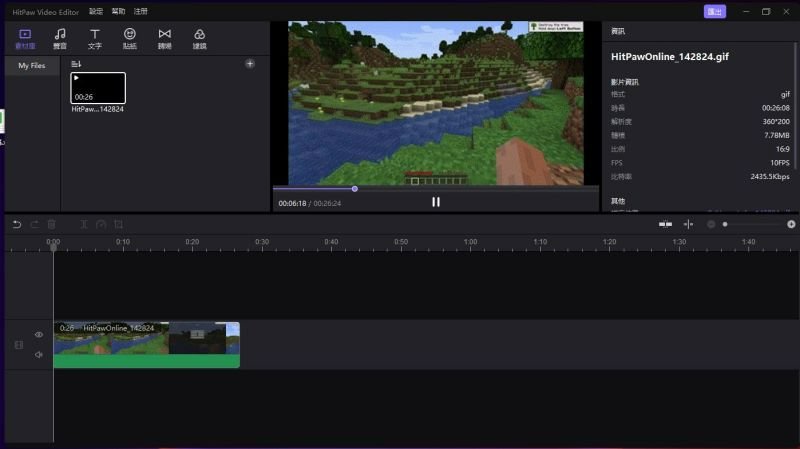
Task: Delete the selected clip with trash icon
Action: tap(52, 224)
